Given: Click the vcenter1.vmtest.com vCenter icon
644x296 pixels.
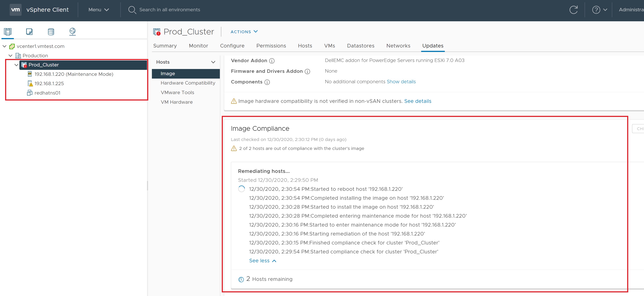Looking at the screenshot, I should pos(12,46).
